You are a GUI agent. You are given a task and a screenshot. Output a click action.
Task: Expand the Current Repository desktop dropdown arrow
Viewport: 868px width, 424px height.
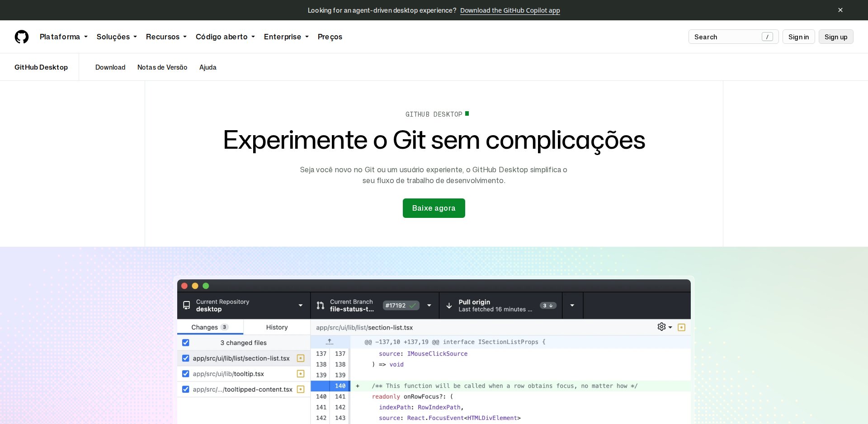click(301, 306)
